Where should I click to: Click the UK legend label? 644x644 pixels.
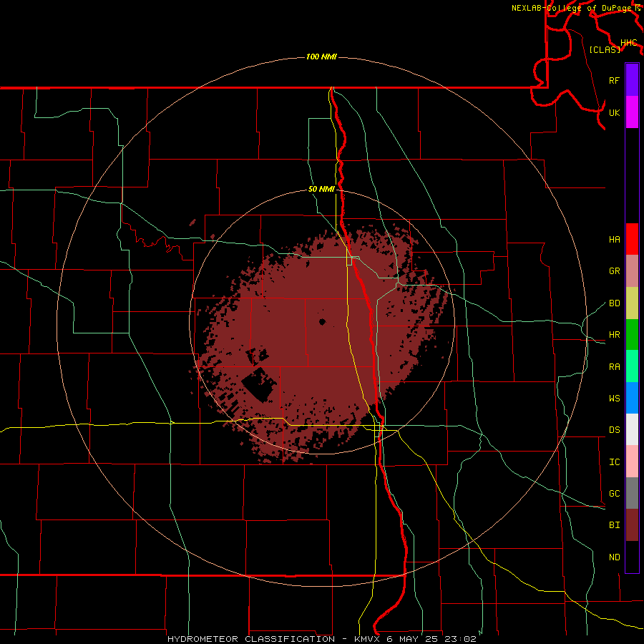click(x=614, y=112)
